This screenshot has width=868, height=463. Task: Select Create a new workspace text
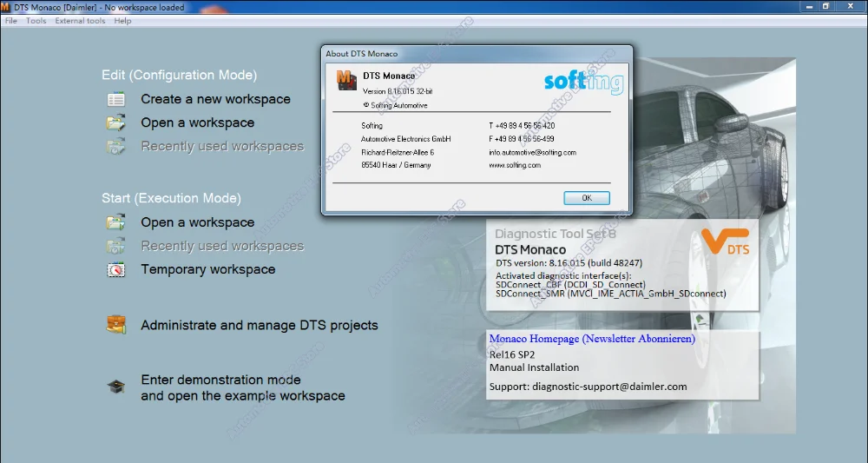(215, 99)
